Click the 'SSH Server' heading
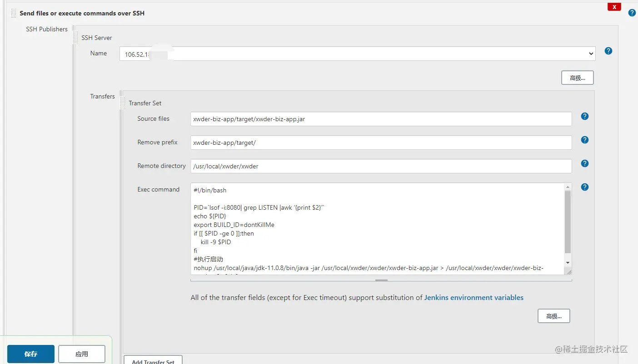Viewport: 638px width, 364px height. 97,38
